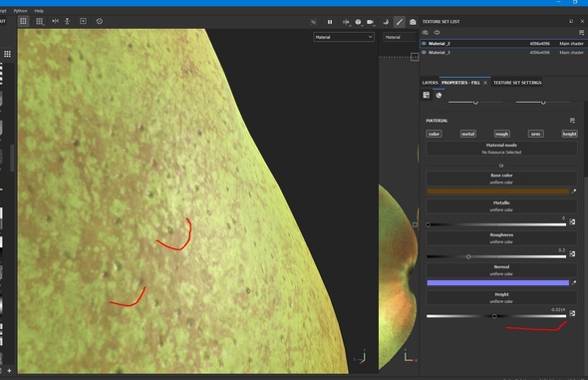Image resolution: width=588 pixels, height=380 pixels.
Task: Click the Material mode resource button
Action: pyautogui.click(x=501, y=149)
